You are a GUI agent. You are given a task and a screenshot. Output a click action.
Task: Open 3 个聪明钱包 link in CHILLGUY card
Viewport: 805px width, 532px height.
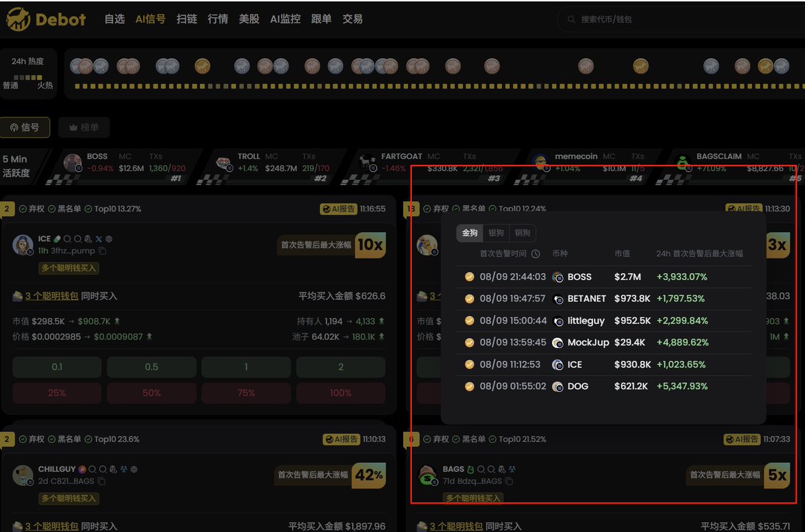pos(52,527)
